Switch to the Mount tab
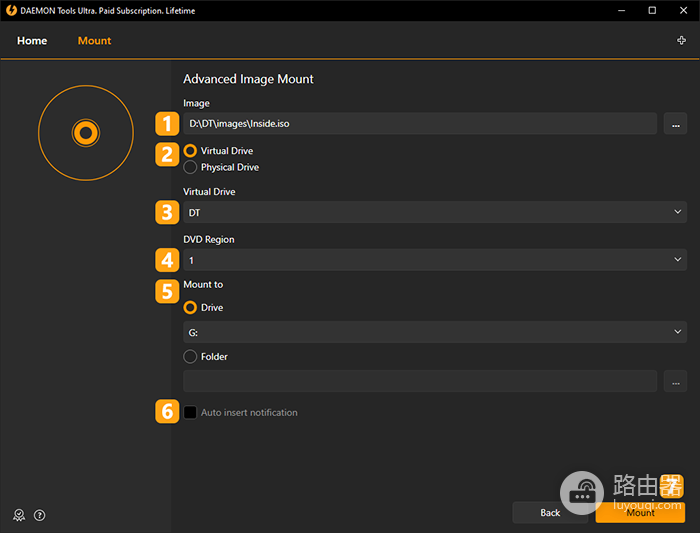Screen dimensions: 700x533 tap(94, 41)
